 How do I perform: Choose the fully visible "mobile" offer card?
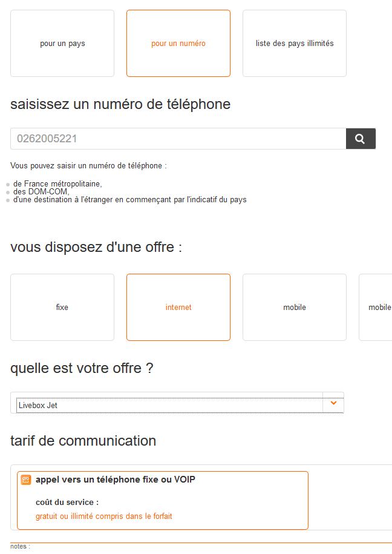(x=295, y=308)
